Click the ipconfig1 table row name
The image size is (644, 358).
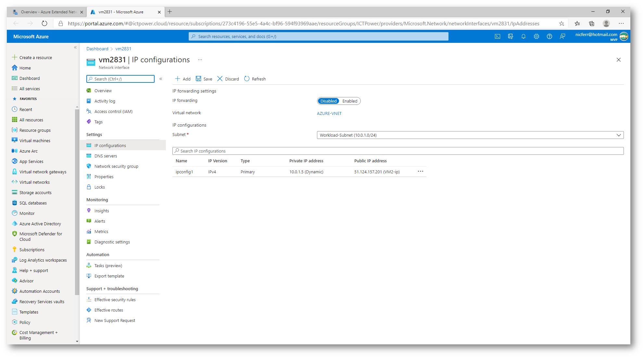[184, 172]
